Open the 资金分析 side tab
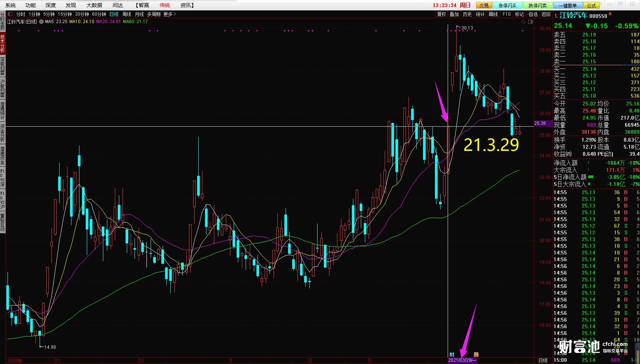The width and height of the screenshot is (640, 364). (3, 133)
